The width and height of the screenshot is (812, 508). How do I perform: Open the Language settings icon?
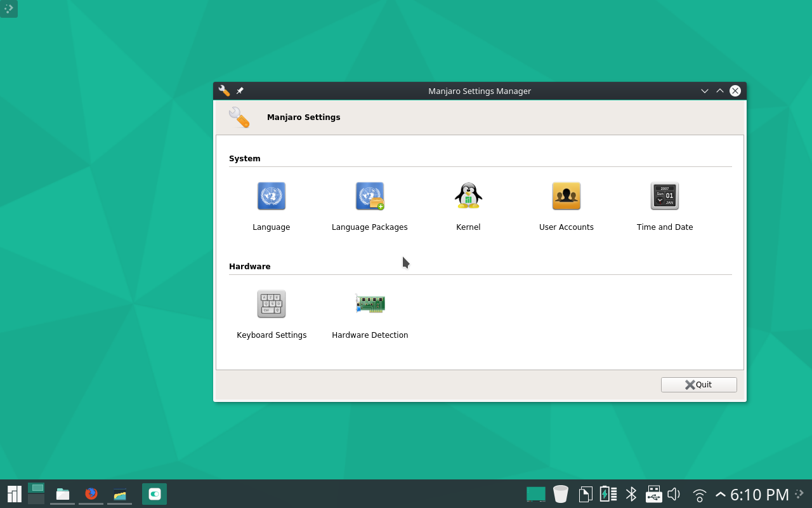(271, 196)
